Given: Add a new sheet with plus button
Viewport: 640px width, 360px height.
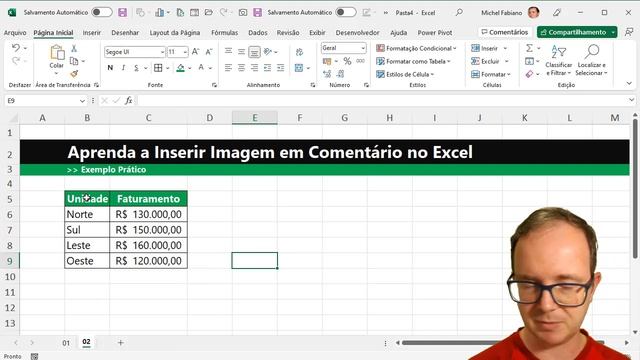Looking at the screenshot, I should point(120,343).
